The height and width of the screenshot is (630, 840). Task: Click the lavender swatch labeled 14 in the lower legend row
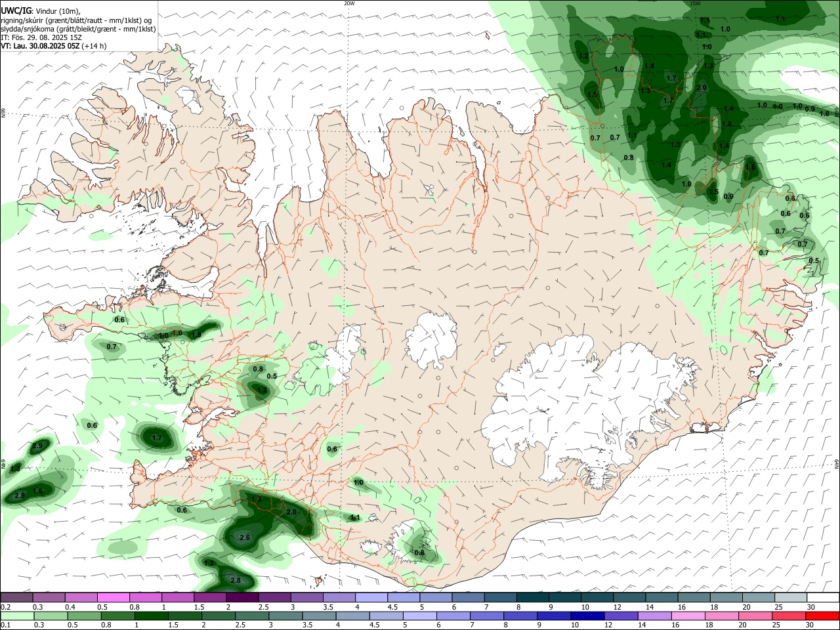(655, 616)
